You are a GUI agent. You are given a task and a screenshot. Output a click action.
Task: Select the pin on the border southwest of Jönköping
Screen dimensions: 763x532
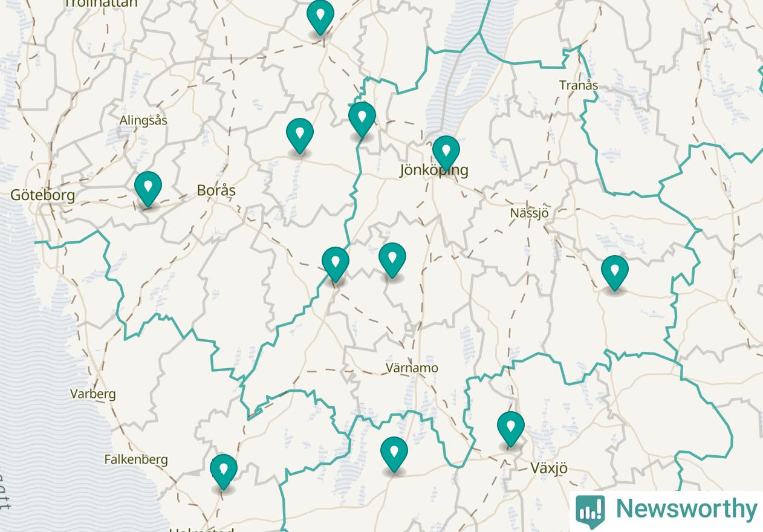336,264
